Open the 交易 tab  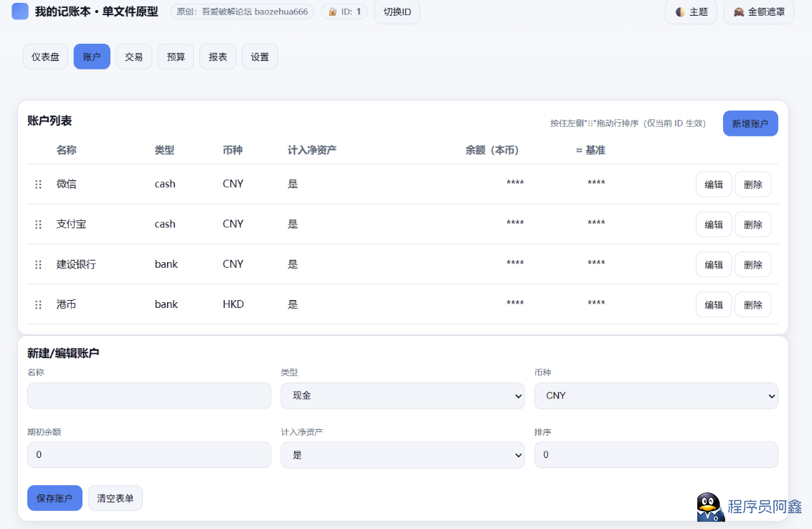[x=134, y=57]
